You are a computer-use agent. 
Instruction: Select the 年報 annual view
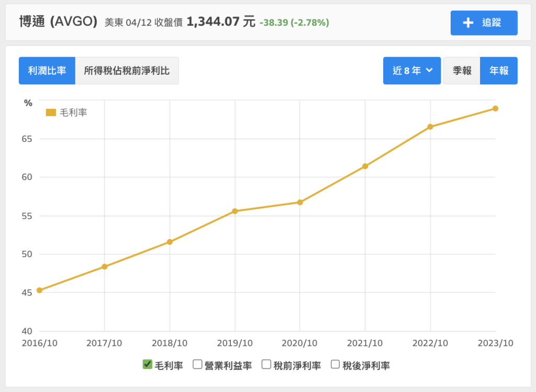click(499, 71)
